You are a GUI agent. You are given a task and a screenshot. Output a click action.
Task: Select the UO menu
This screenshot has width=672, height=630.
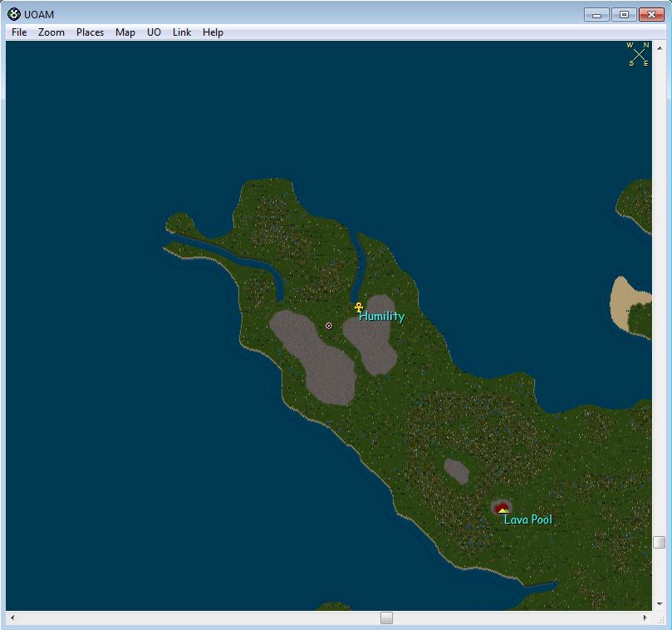point(154,32)
